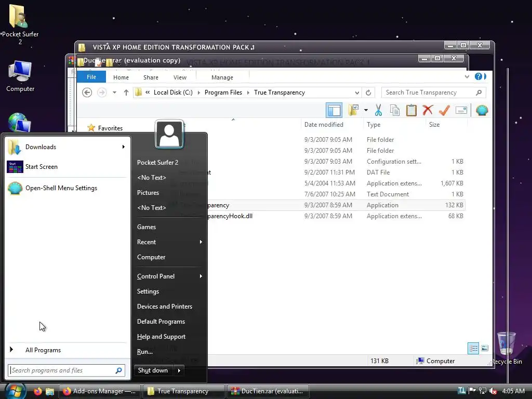532x399 pixels.
Task: Click the Email envelope toolbar icon
Action: pyautogui.click(x=461, y=110)
